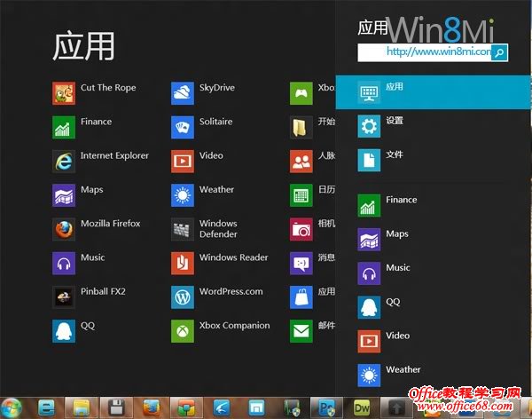532x419 pixels.
Task: Open the 邮件 mail app icon
Action: tap(301, 331)
